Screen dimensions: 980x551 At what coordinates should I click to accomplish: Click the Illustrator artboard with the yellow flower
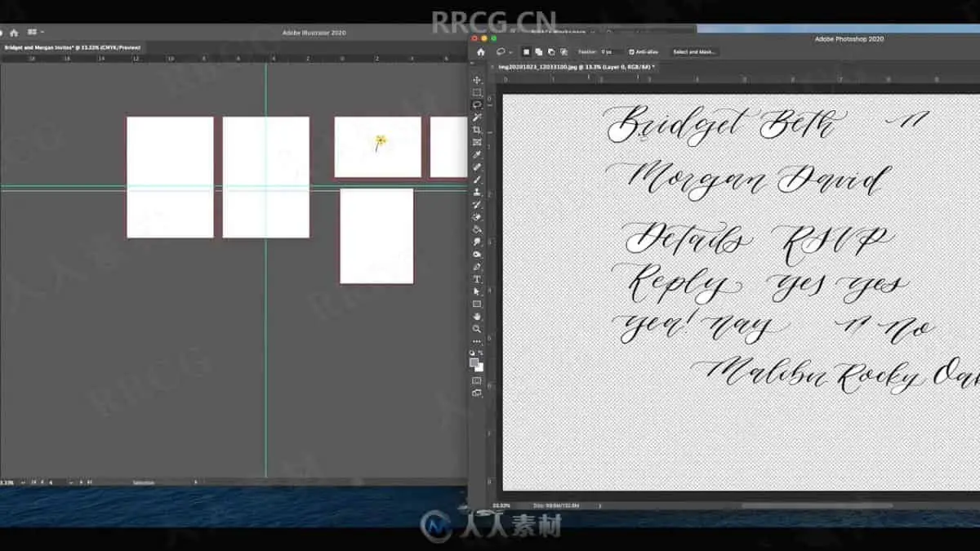coord(377,147)
